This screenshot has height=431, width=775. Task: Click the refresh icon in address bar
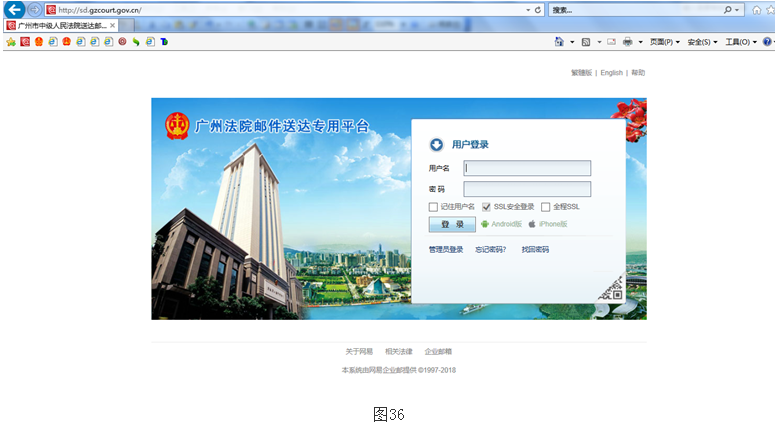(x=538, y=10)
